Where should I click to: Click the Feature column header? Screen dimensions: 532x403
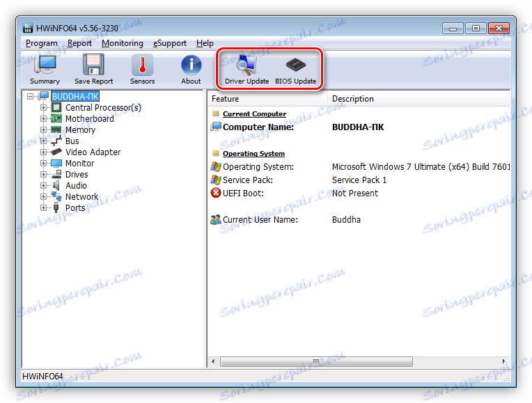click(x=267, y=99)
